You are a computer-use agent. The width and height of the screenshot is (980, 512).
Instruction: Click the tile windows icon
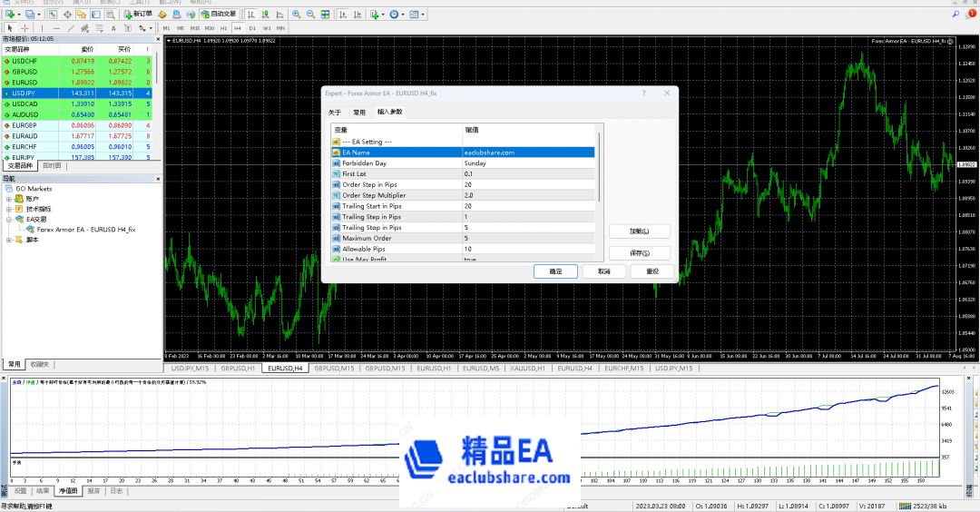pos(325,15)
